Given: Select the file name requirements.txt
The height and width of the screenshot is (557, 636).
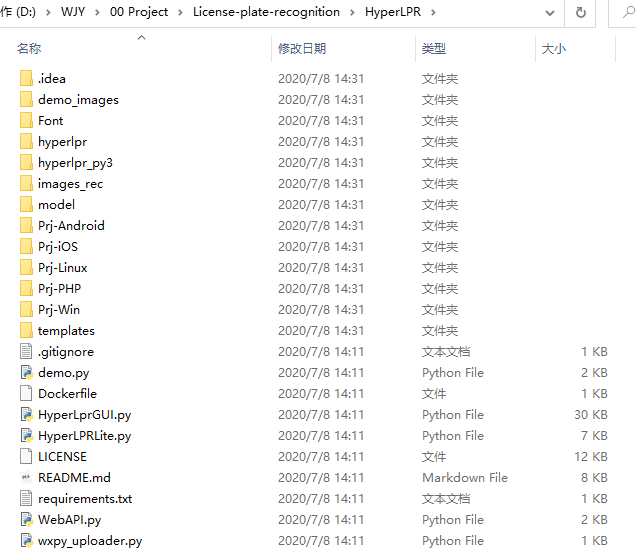Looking at the screenshot, I should [x=85, y=499].
